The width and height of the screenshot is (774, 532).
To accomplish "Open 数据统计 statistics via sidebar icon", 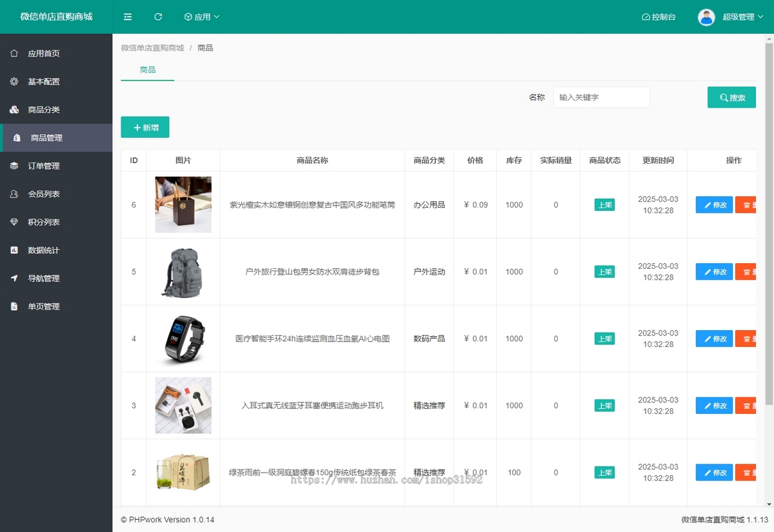I will pyautogui.click(x=14, y=250).
